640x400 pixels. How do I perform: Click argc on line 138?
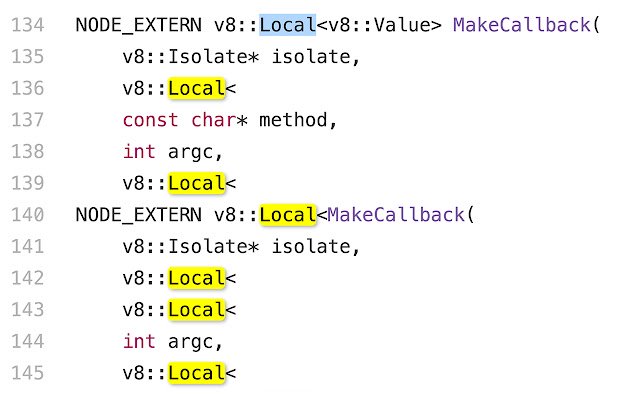coord(191,153)
